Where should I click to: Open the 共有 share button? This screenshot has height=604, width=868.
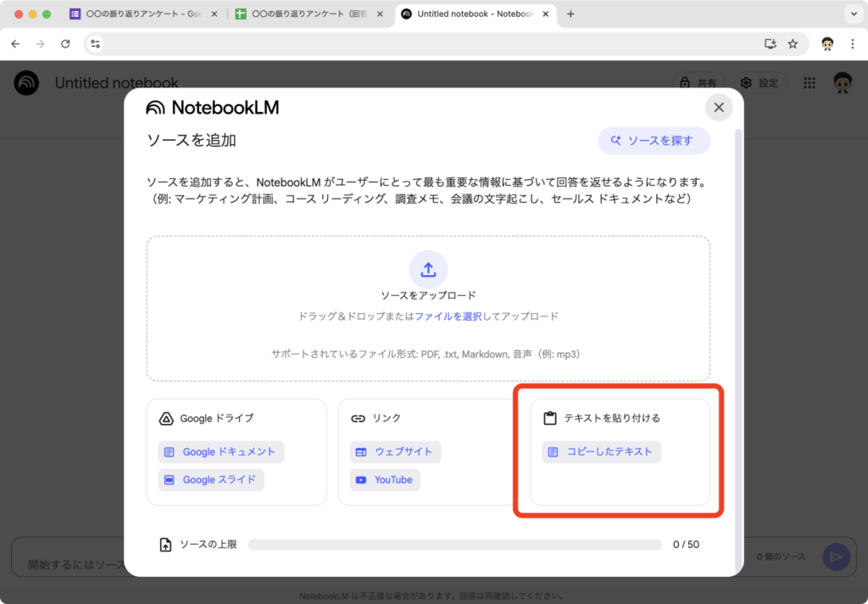pos(699,83)
